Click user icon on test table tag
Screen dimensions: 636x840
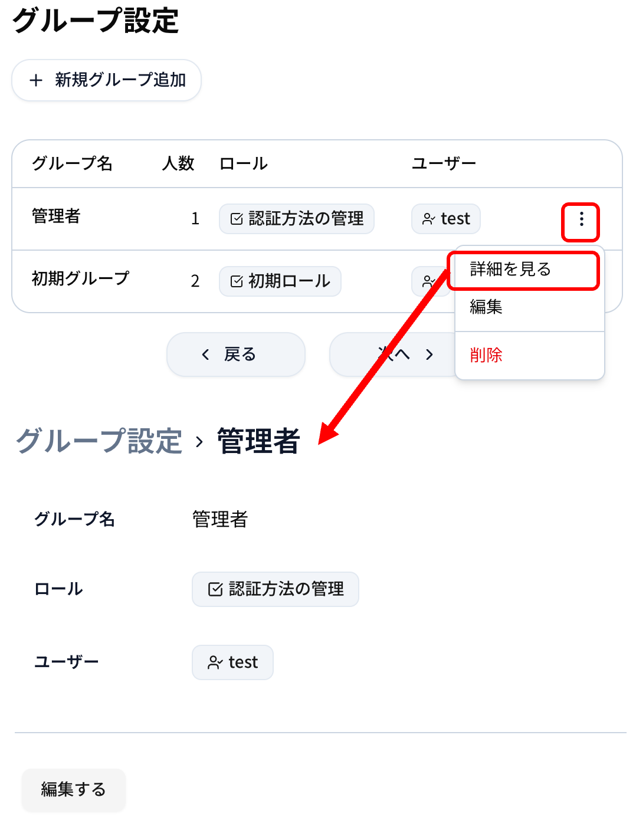pyautogui.click(x=428, y=219)
